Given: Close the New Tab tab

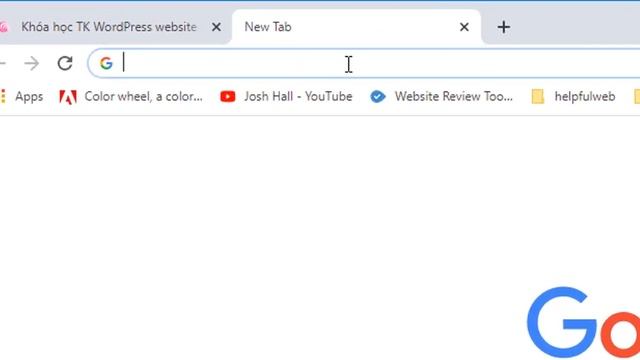Looking at the screenshot, I should [x=464, y=27].
